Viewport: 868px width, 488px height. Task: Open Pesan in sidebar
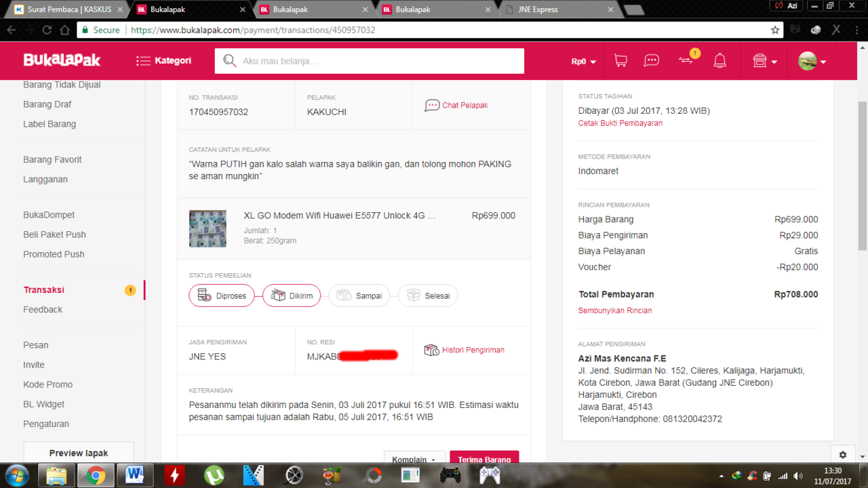point(36,345)
